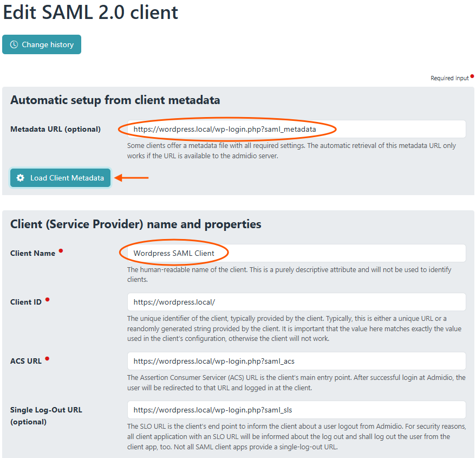Open the Change history view
The height and width of the screenshot is (458, 476).
[42, 44]
